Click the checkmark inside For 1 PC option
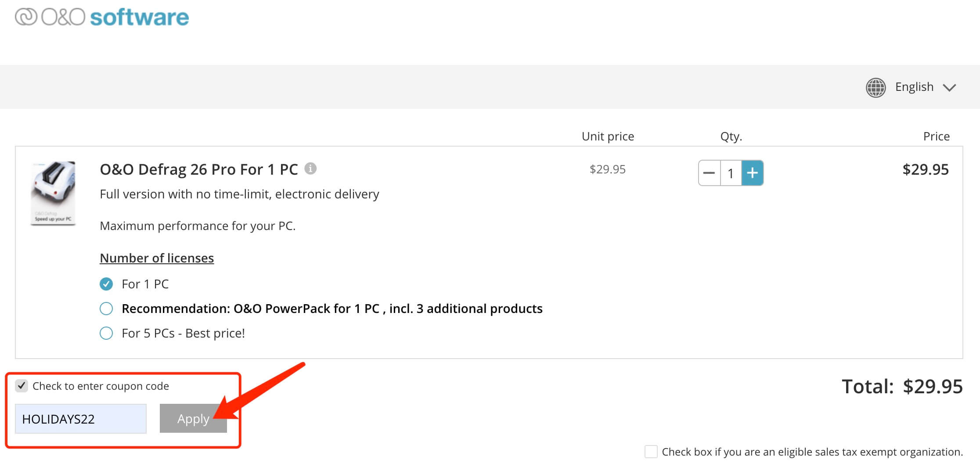This screenshot has width=980, height=467. pyautogui.click(x=106, y=284)
